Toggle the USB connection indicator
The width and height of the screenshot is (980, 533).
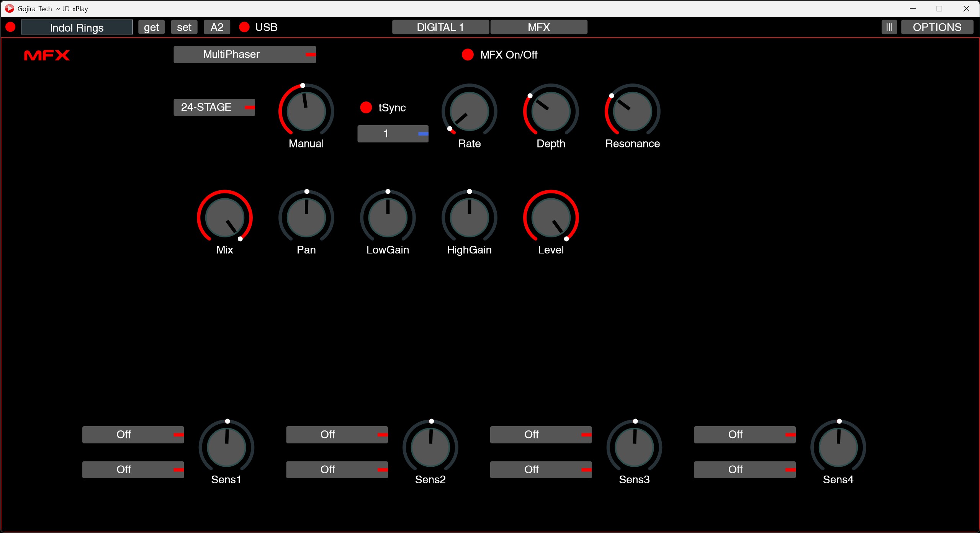tap(244, 27)
